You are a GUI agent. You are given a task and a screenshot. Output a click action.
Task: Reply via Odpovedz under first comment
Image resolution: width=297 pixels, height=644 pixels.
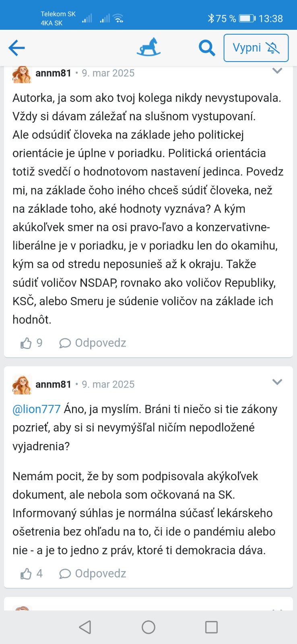click(101, 343)
